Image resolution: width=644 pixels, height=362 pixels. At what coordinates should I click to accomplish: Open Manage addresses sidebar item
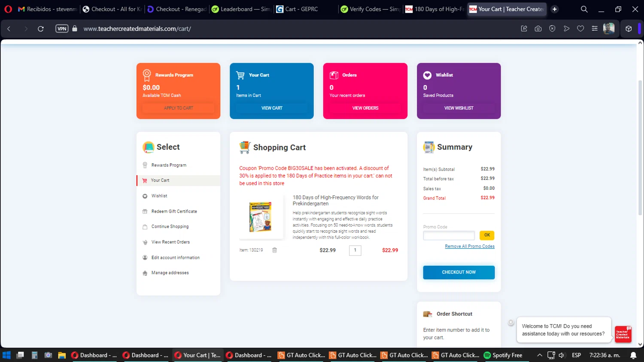pos(170,273)
